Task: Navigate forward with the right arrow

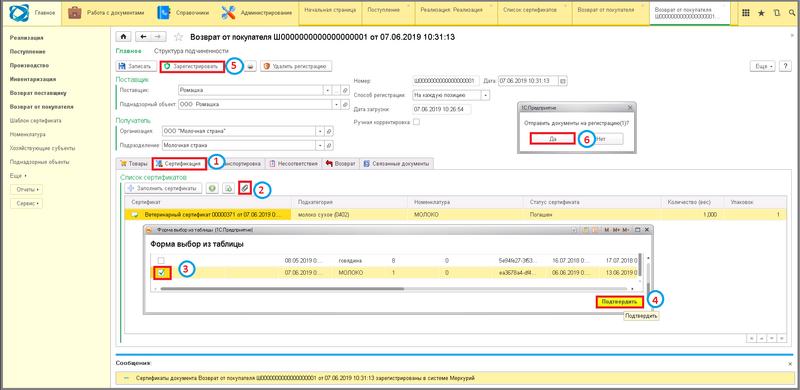Action: click(158, 37)
